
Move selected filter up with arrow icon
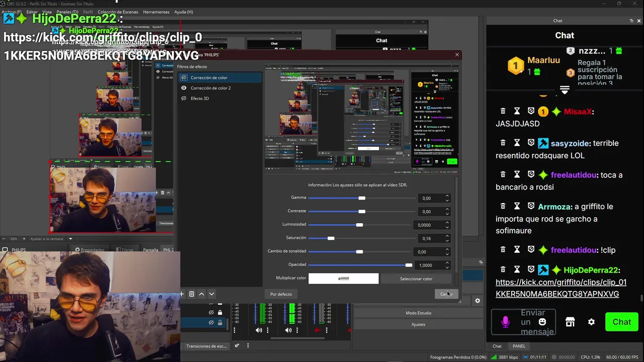coord(202,294)
